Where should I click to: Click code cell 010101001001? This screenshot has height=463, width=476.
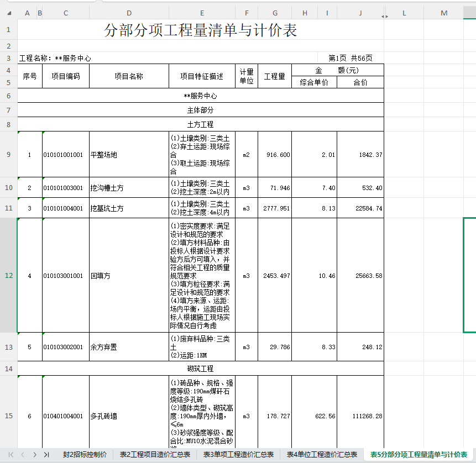(x=66, y=155)
